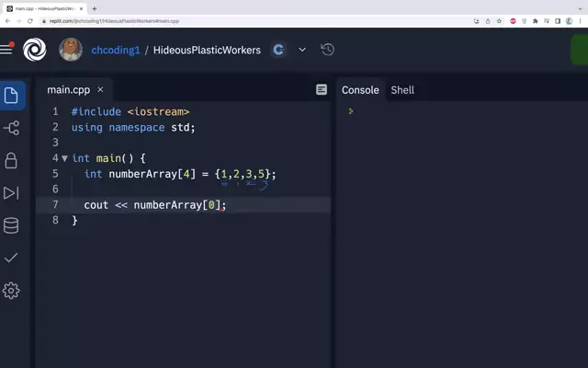
Task: Go back in browser
Action: point(7,21)
